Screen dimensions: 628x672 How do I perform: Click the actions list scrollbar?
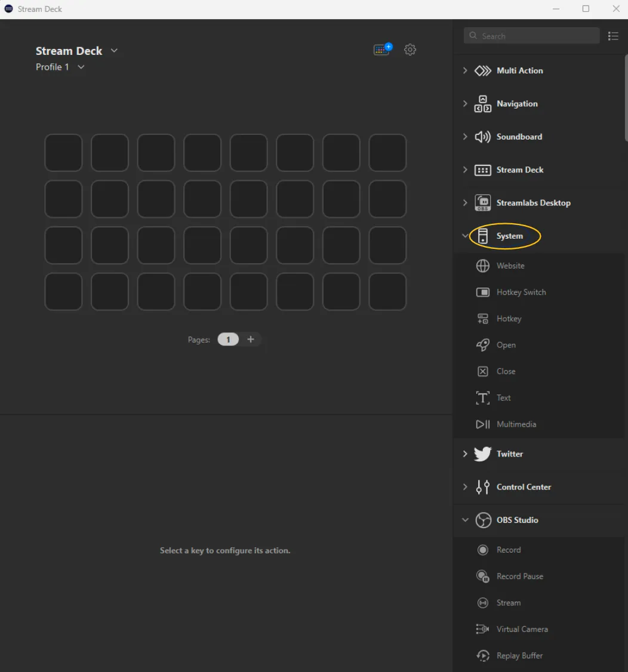626,98
